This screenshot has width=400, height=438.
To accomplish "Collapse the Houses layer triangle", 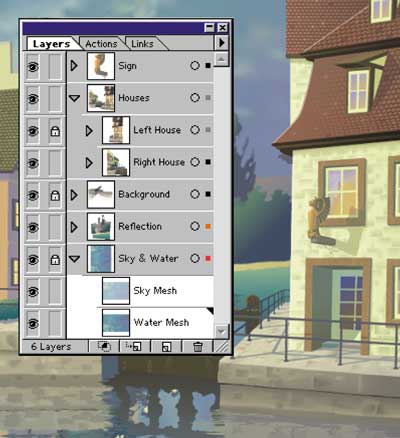I will (74, 98).
